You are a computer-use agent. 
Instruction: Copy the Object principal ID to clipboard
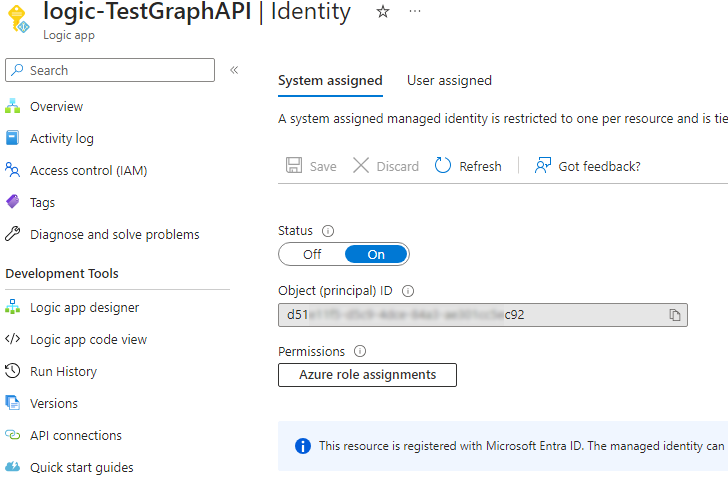675,315
